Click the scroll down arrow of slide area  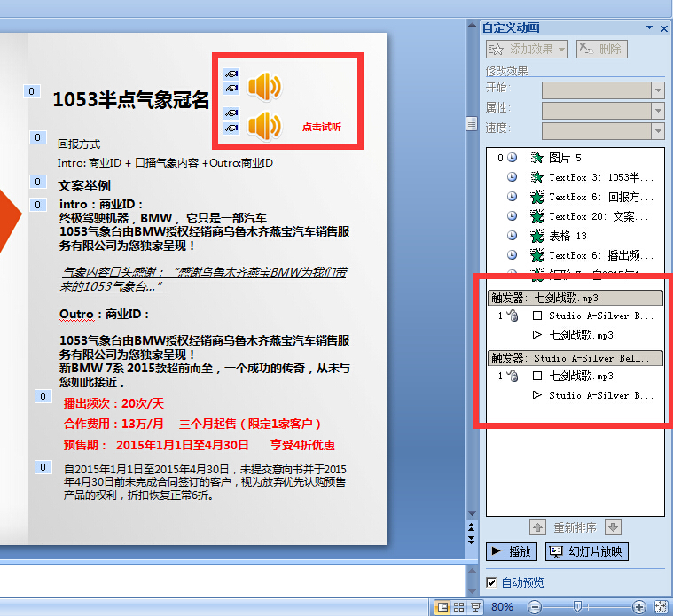click(x=472, y=514)
